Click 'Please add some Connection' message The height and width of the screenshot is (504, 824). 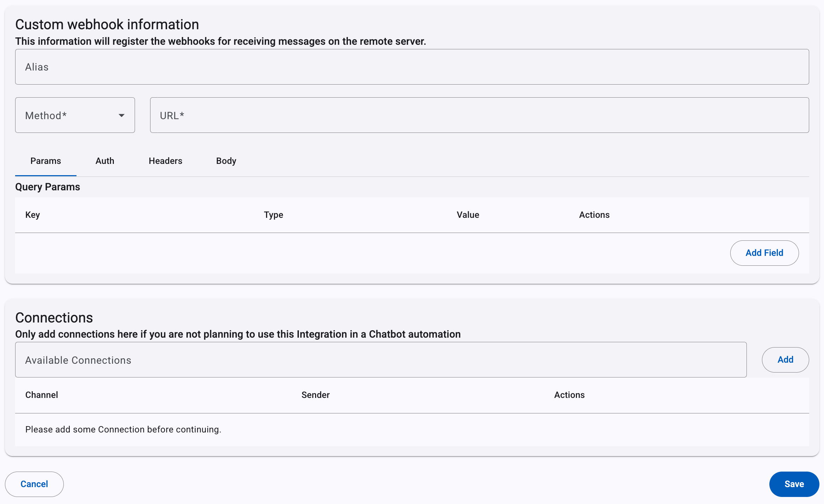(x=123, y=430)
